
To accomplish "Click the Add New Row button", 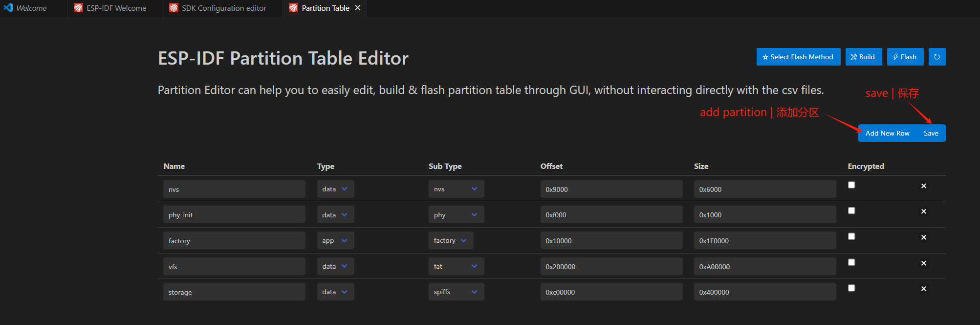I will (x=887, y=133).
